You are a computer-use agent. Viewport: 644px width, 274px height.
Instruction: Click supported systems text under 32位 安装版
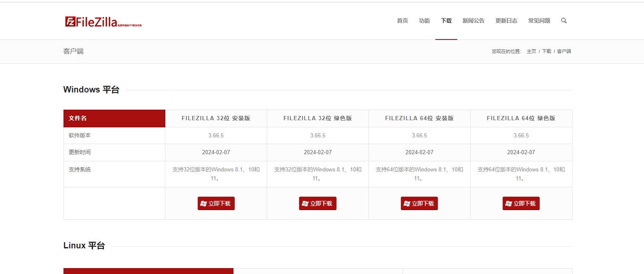tap(216, 174)
